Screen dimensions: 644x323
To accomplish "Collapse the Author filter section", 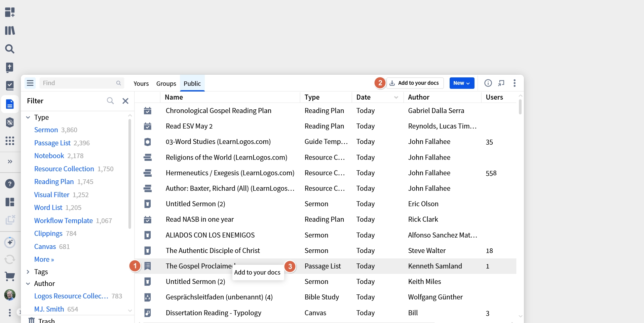I will coord(28,284).
